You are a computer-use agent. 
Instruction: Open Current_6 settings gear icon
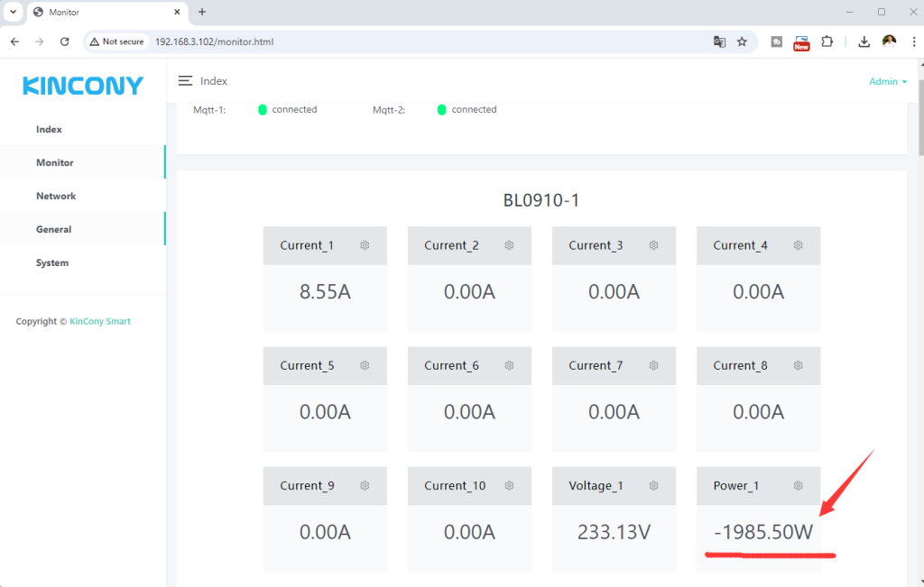[x=509, y=365]
